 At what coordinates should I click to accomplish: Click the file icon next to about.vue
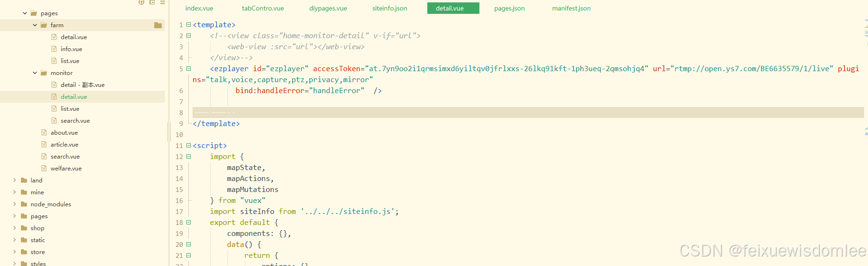(44, 133)
